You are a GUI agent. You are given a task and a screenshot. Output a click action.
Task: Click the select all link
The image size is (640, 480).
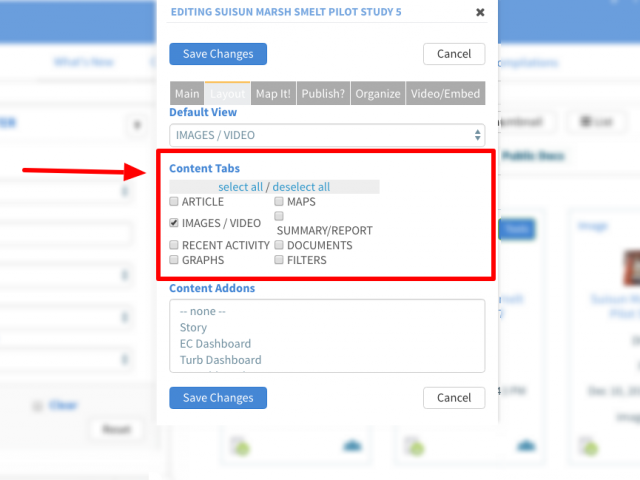click(x=240, y=187)
